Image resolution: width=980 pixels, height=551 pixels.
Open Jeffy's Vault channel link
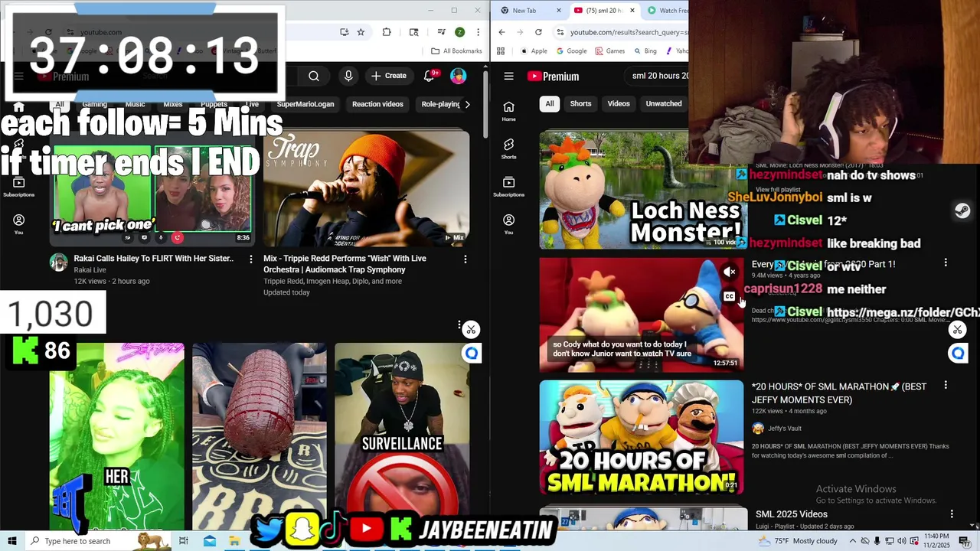point(785,429)
